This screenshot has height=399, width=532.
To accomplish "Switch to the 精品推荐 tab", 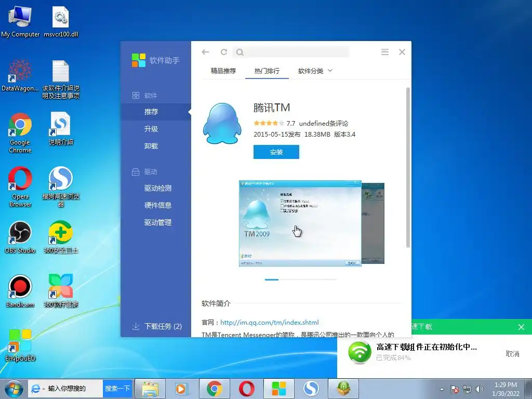I will click(223, 71).
